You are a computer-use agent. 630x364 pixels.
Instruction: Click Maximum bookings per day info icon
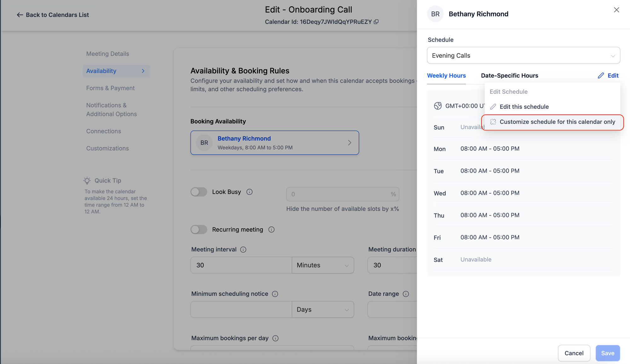pyautogui.click(x=275, y=338)
